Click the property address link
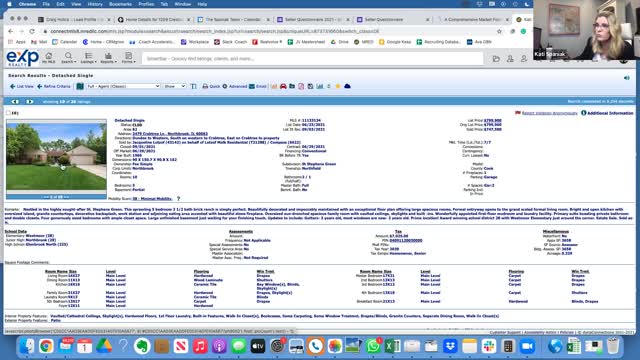Screen dimensions: 640x360 (170, 133)
